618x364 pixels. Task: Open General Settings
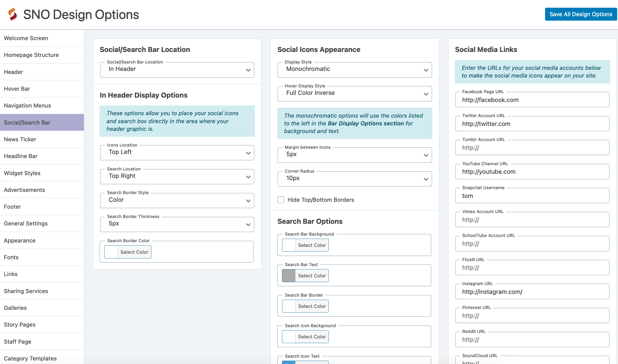coord(42,224)
